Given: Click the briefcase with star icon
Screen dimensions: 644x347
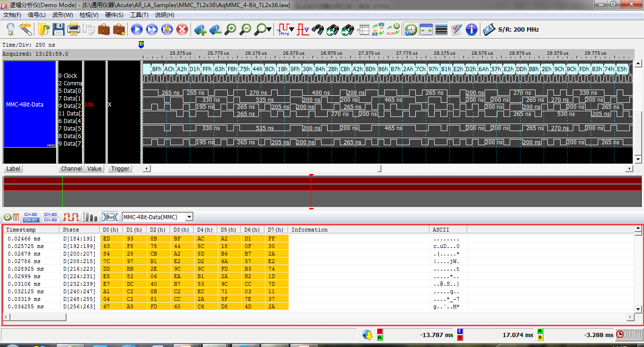Looking at the screenshot, I should click(119, 29).
